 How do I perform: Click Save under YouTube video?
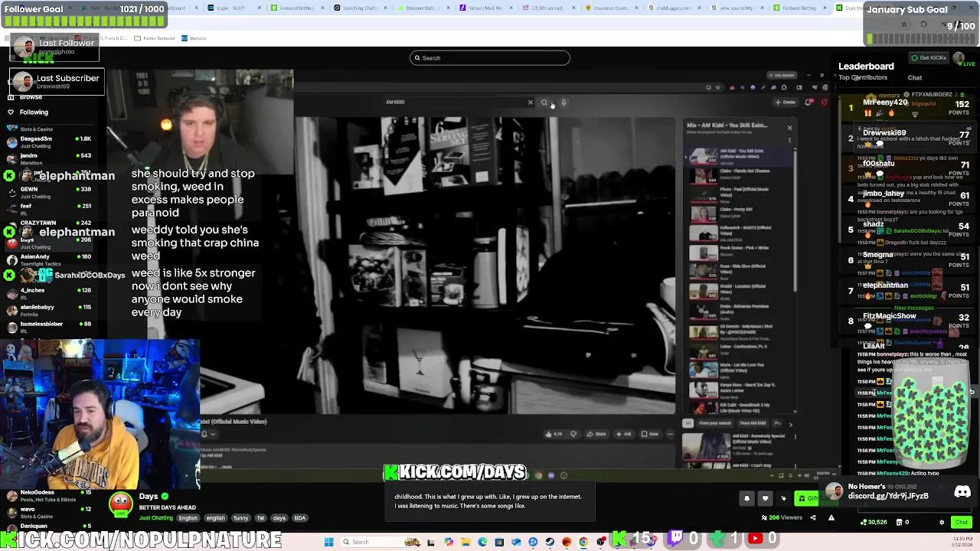pyautogui.click(x=650, y=434)
